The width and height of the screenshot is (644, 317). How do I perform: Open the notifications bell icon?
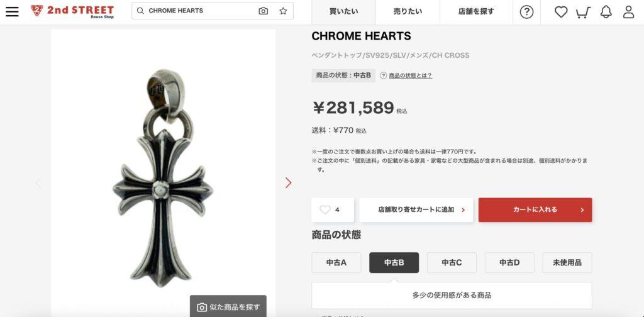click(606, 13)
